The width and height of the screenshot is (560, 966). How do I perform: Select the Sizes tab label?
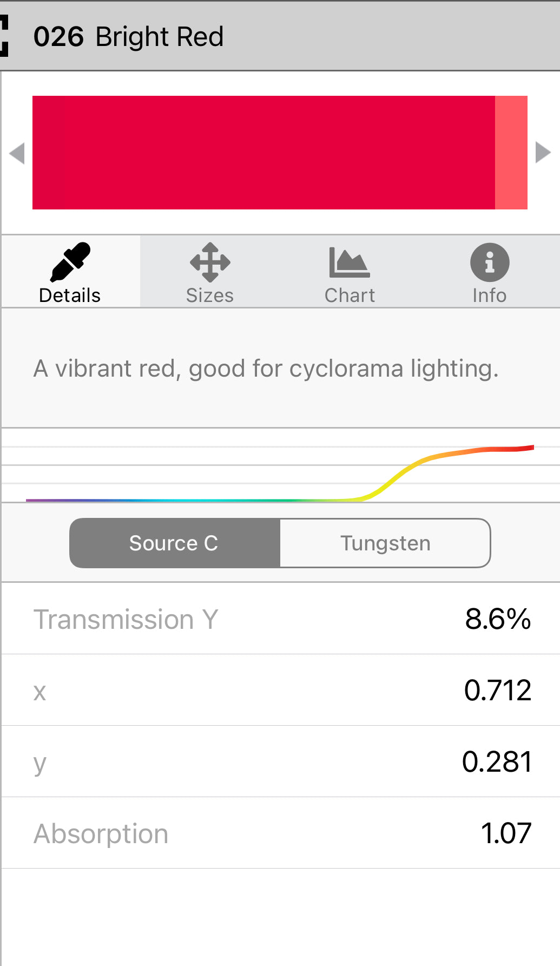210,295
